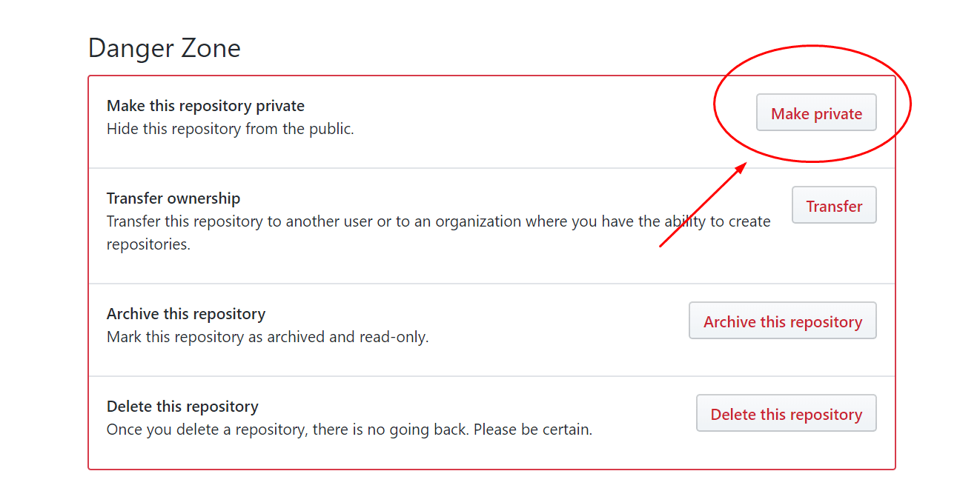
Task: Click the tail end of the red arrow
Action: (x=662, y=245)
